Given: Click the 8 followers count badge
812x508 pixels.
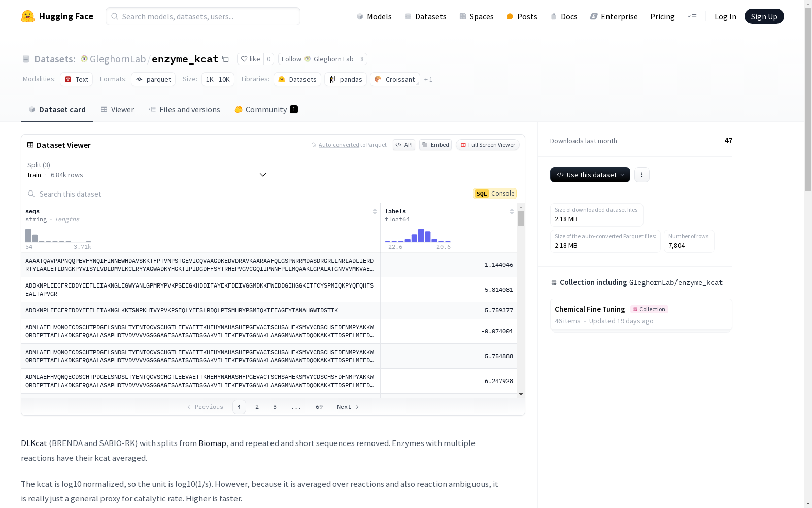Looking at the screenshot, I should 362,59.
